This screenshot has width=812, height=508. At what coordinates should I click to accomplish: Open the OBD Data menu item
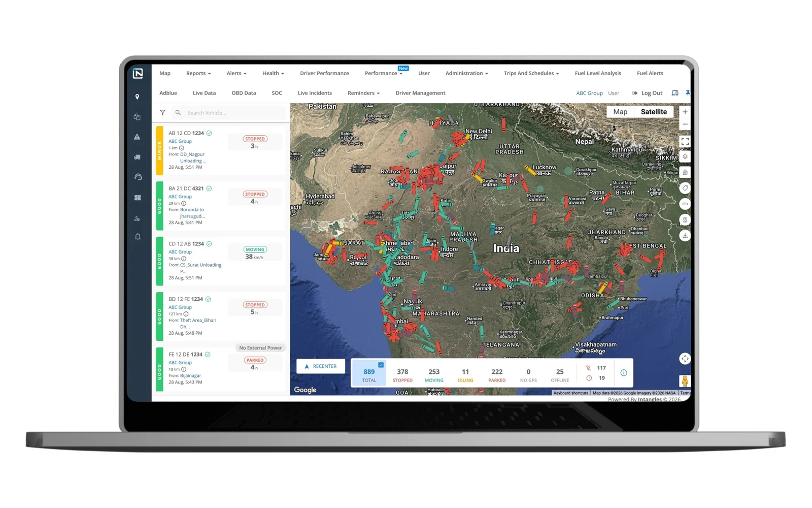tap(244, 93)
